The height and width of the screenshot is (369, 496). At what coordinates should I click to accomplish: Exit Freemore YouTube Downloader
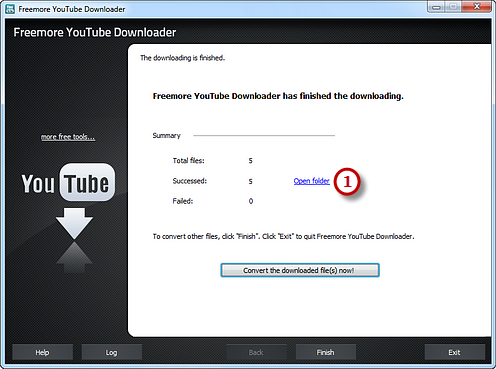coord(454,352)
